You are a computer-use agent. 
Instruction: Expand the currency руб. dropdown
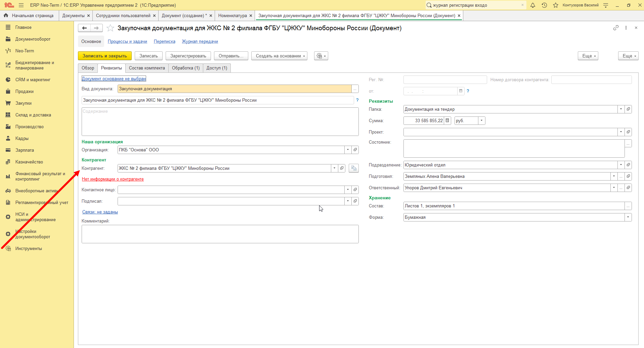coord(482,120)
